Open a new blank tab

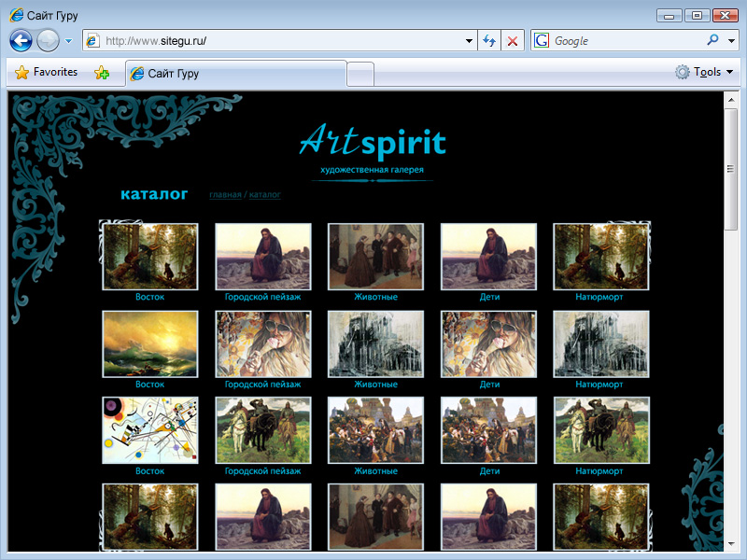point(360,74)
